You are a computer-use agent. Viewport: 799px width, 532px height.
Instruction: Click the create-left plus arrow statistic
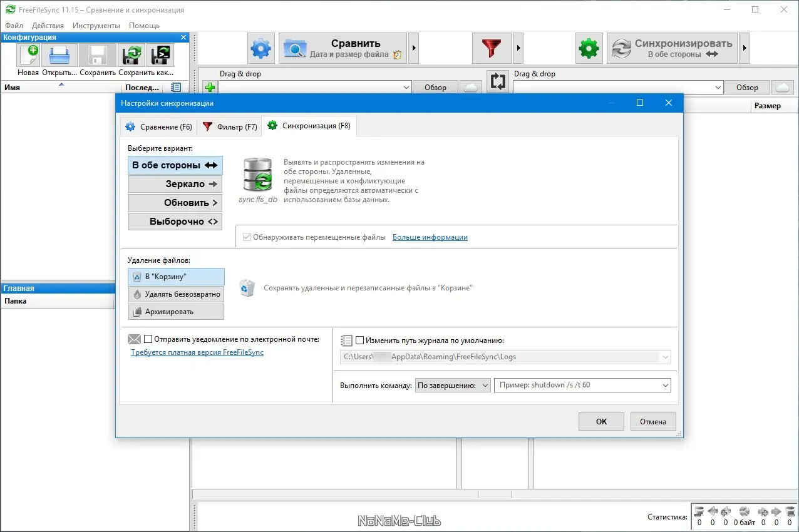tap(726, 511)
